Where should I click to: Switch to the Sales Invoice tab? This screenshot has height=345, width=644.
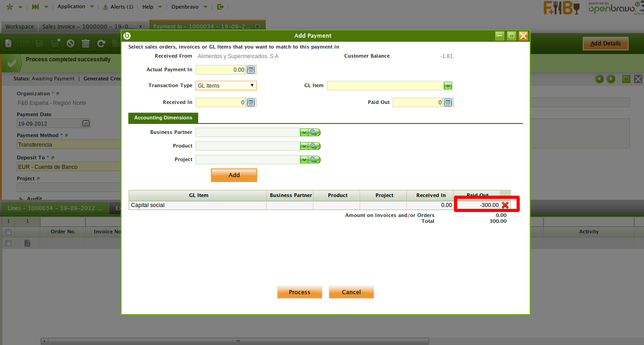88,27
